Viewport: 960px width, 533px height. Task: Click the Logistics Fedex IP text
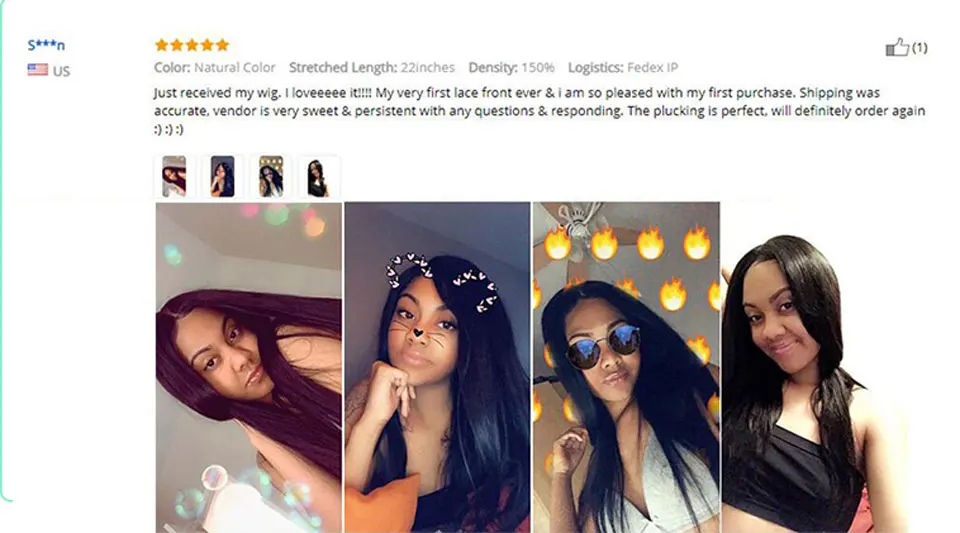[623, 67]
